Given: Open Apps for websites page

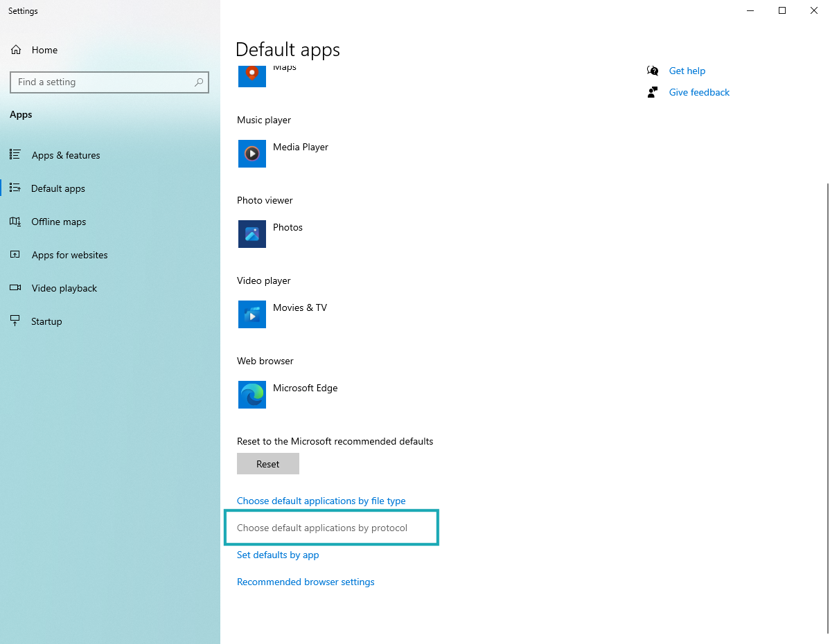Looking at the screenshot, I should tap(110, 255).
